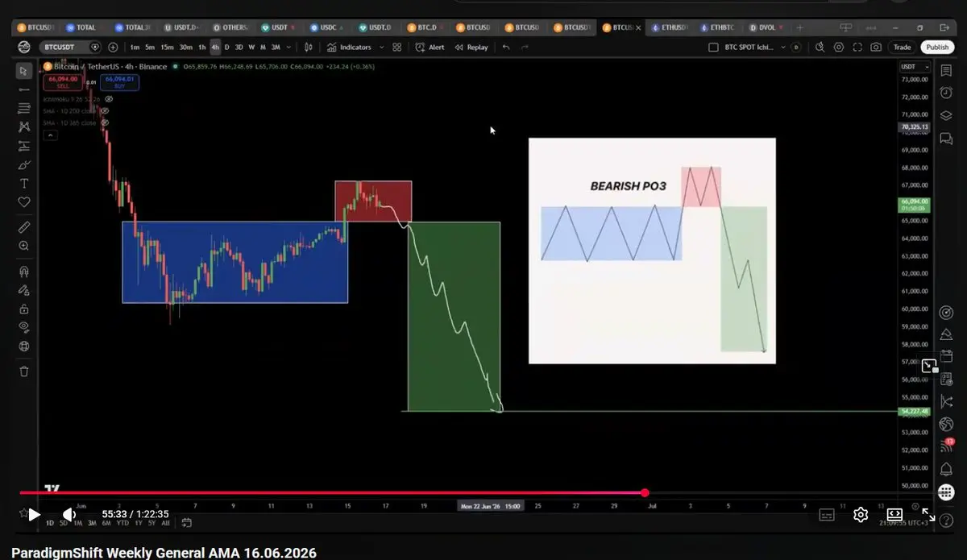Open chart settings hexagon icon
Image resolution: width=967 pixels, height=560 pixels.
point(839,48)
